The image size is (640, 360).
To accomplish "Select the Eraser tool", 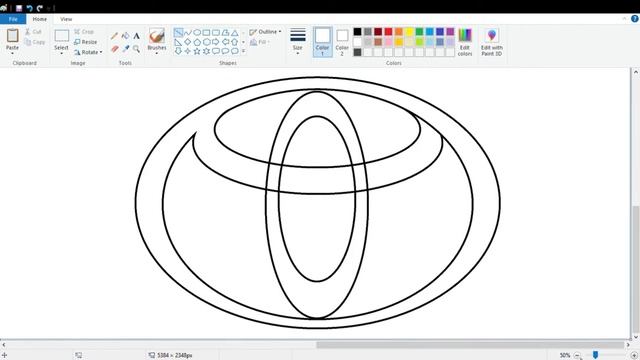I will [115, 49].
